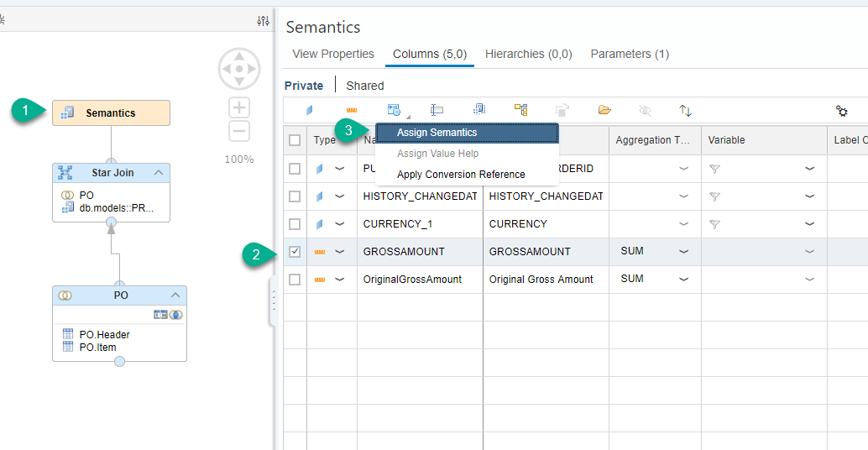
Task: Collapse the Star Join node chevron
Action: [159, 173]
